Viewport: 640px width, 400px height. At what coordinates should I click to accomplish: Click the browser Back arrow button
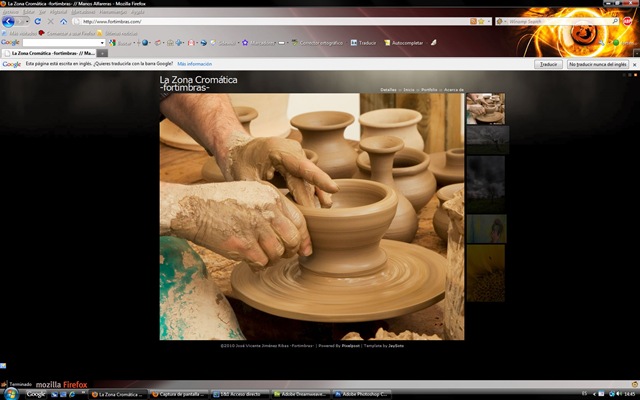tap(8, 22)
